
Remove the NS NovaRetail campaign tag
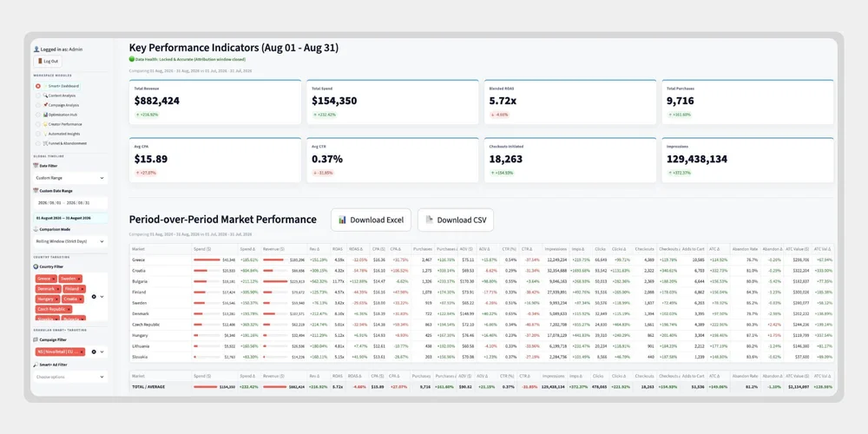82,352
